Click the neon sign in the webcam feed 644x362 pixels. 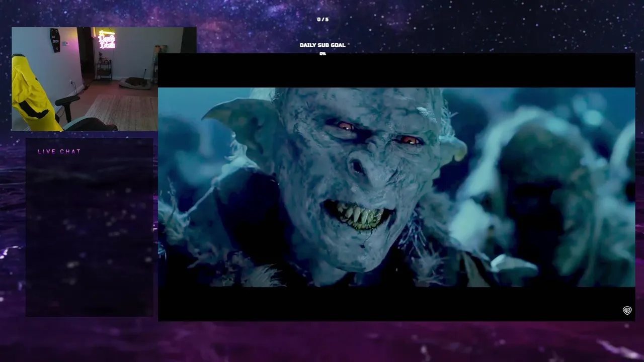click(x=106, y=40)
